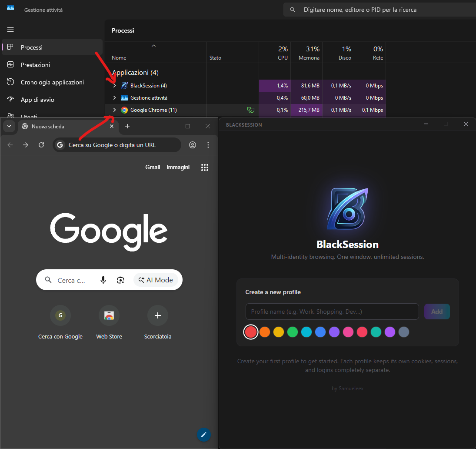Image resolution: width=476 pixels, height=449 pixels.
Task: Open the Chrome profile avatar icon
Action: pyautogui.click(x=193, y=145)
